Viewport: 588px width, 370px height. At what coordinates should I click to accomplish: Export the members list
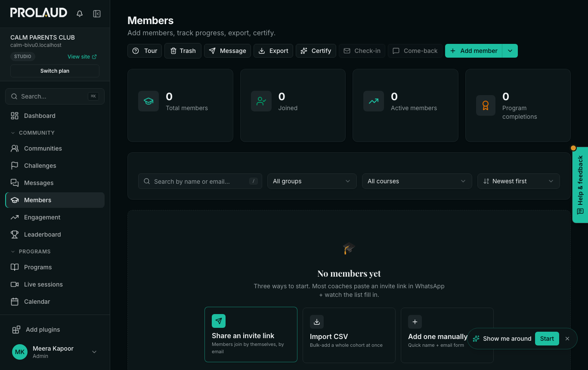tap(273, 51)
